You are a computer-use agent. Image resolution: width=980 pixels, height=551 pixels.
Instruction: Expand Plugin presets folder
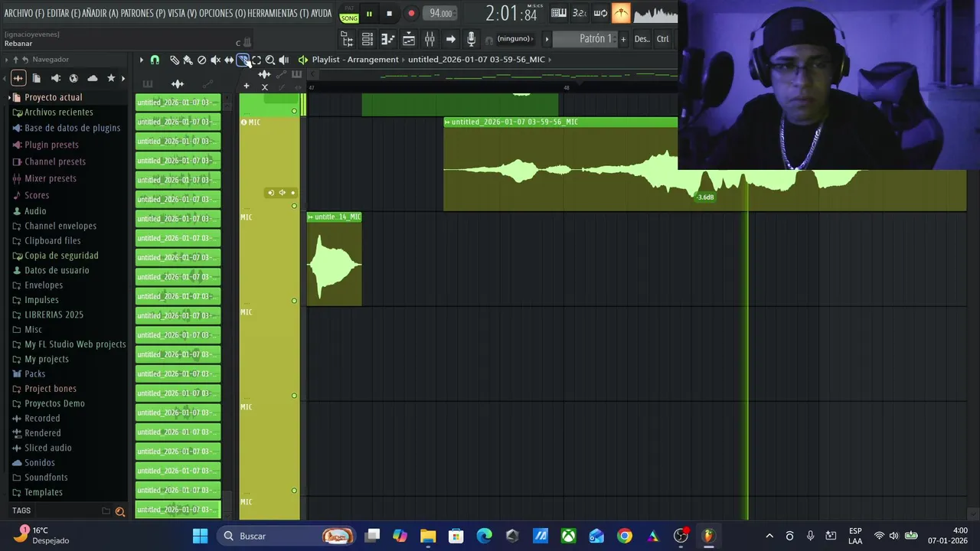[x=51, y=145]
